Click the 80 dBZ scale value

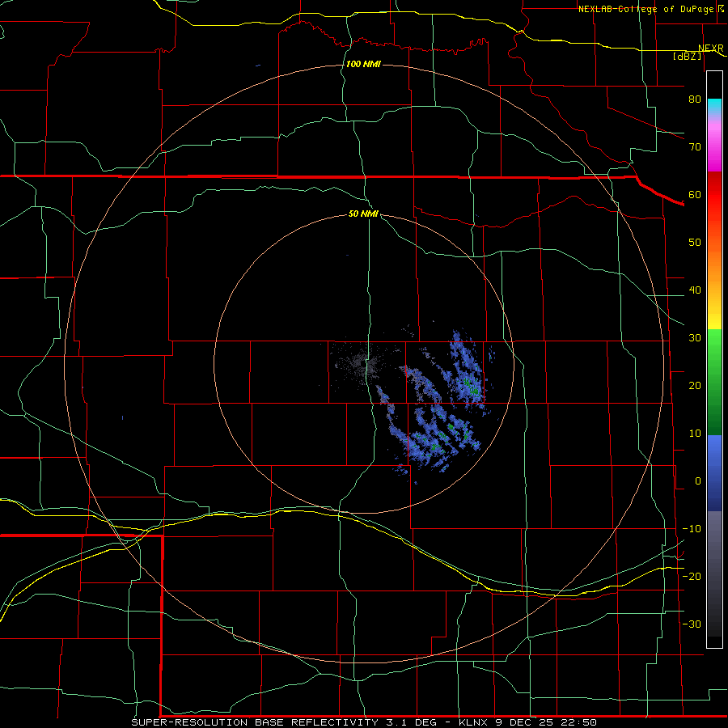pos(695,99)
